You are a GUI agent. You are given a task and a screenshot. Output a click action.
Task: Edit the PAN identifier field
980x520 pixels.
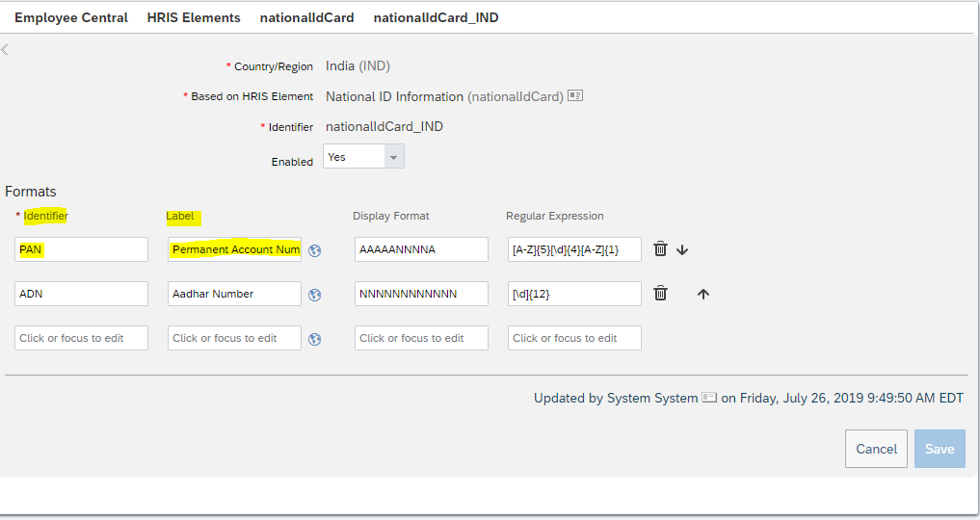(x=81, y=249)
